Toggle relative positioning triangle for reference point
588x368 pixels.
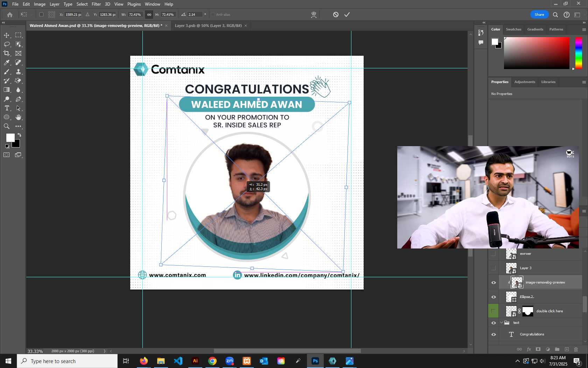[87, 14]
